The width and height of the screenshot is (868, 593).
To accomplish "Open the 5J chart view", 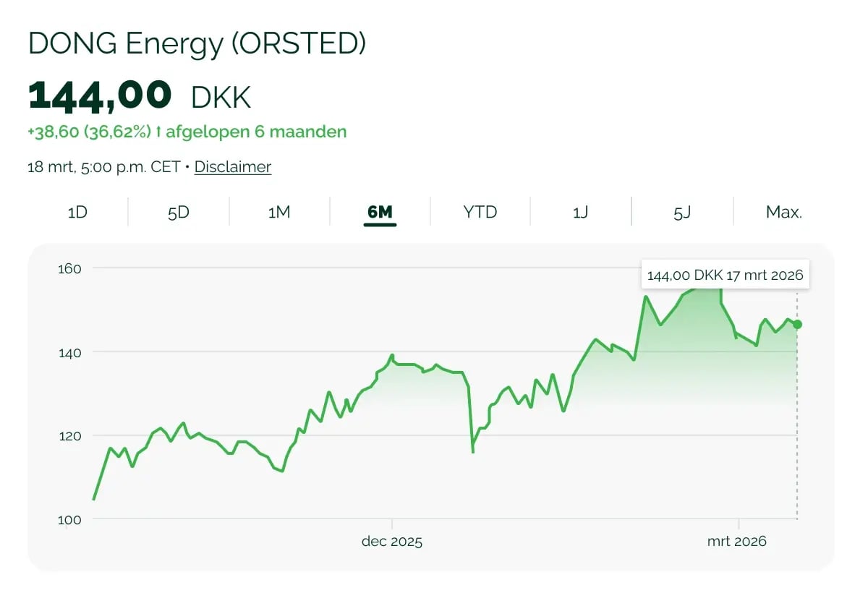I will 682,212.
